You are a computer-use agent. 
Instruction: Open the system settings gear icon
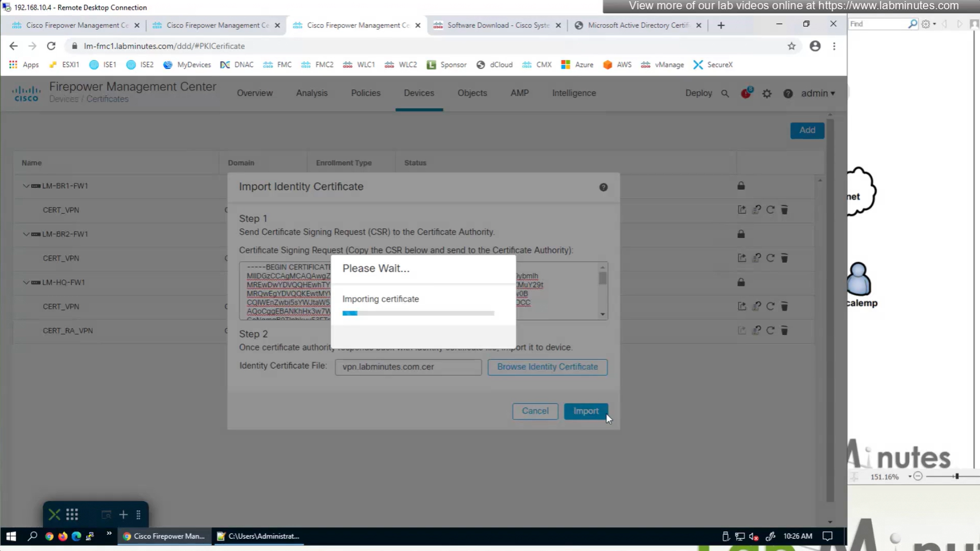tap(767, 93)
